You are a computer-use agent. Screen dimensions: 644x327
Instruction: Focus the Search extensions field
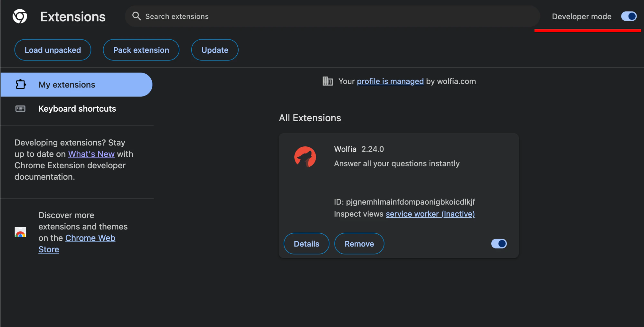click(332, 16)
